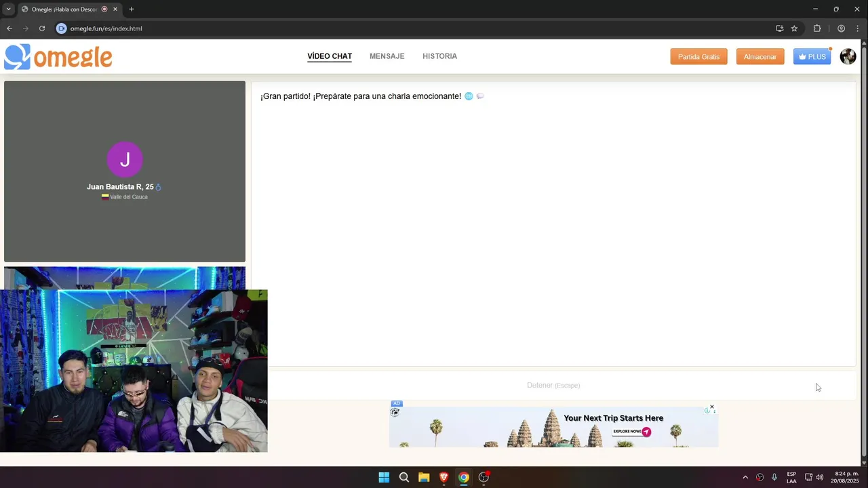868x488 pixels.
Task: Click the purple J avatar of the stranger
Action: point(125,159)
